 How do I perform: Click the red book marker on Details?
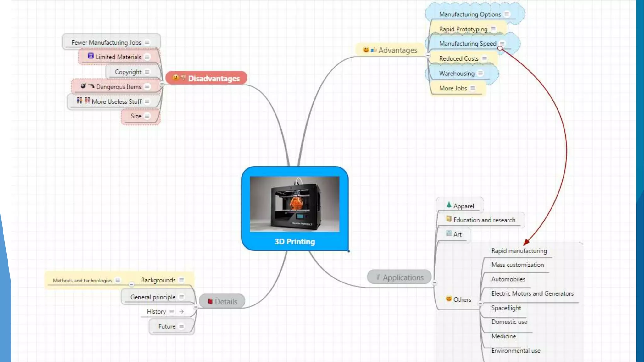pos(210,302)
